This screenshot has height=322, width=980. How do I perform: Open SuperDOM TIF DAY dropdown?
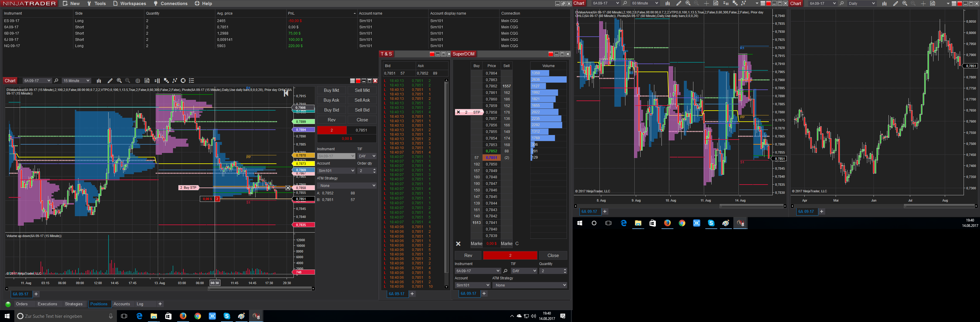click(x=524, y=271)
